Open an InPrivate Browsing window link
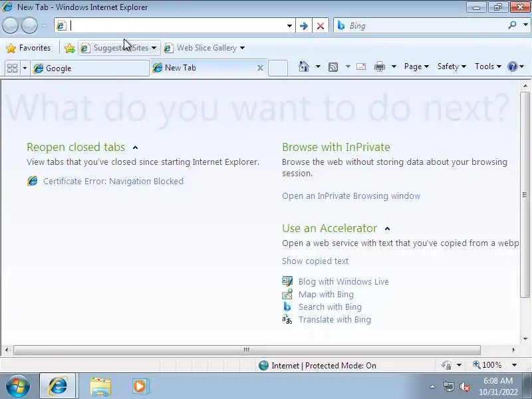 [351, 196]
